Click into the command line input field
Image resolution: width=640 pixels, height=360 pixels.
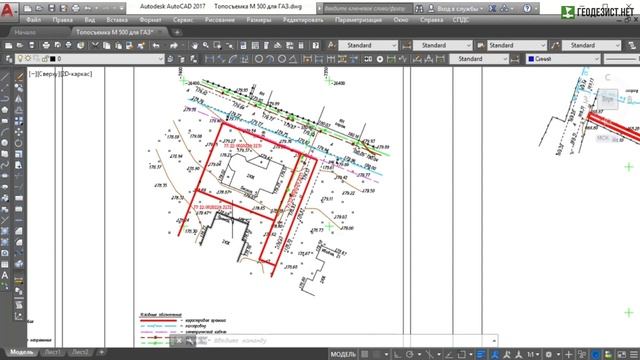[347, 341]
